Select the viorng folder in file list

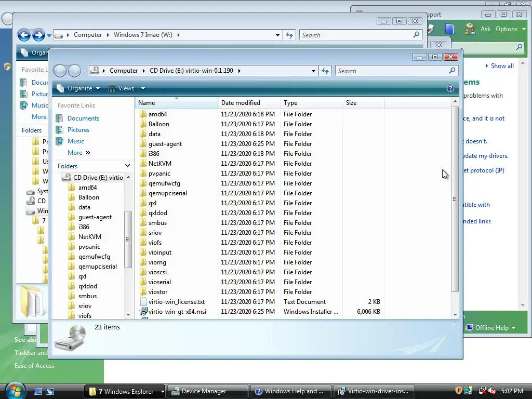pos(157,262)
